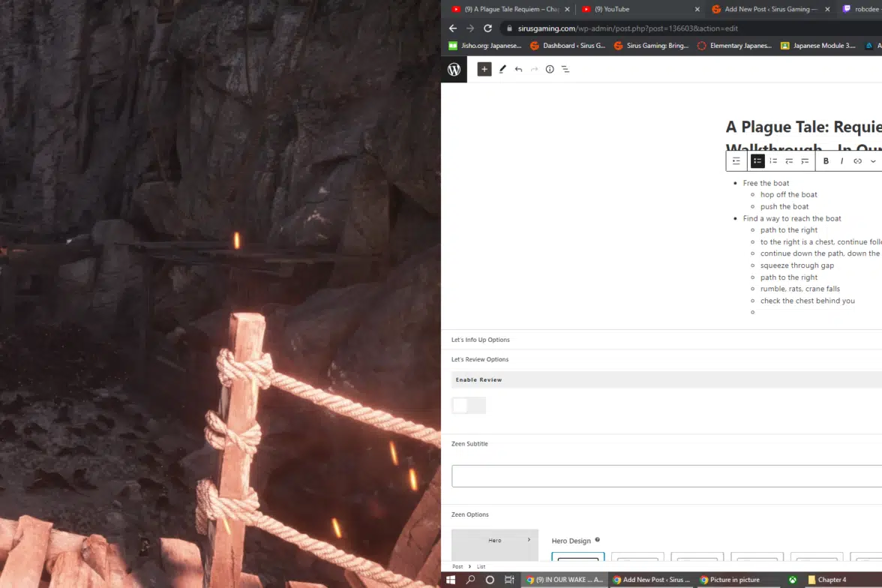
Task: Open the document details info icon
Action: pyautogui.click(x=550, y=69)
